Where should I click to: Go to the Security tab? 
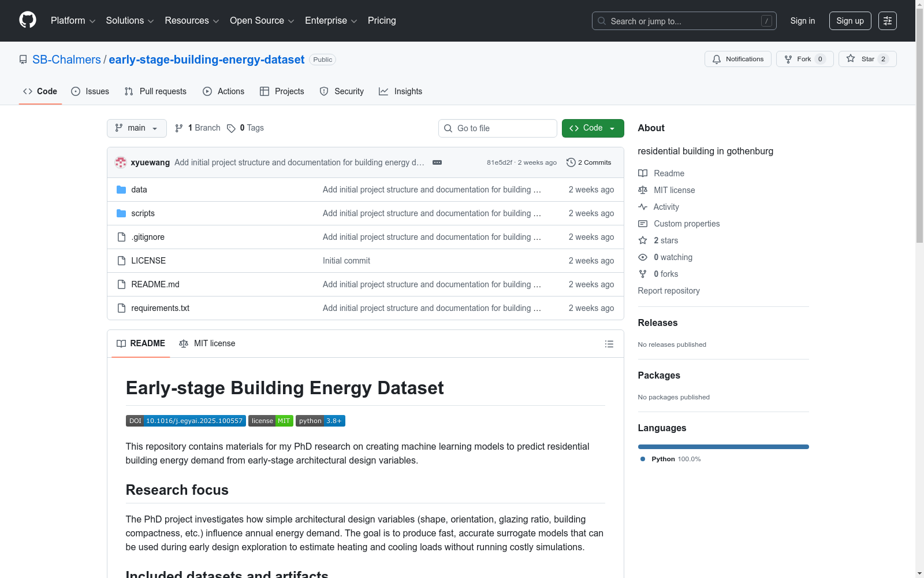(x=342, y=91)
